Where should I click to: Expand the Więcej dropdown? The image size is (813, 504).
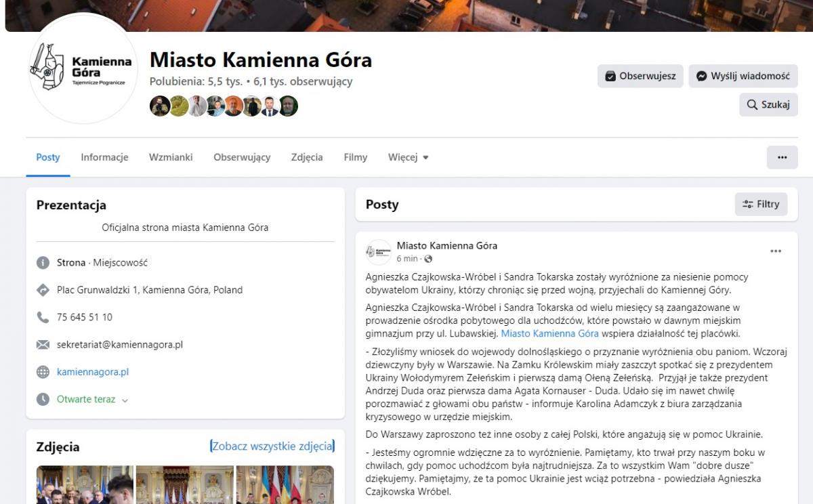(409, 157)
